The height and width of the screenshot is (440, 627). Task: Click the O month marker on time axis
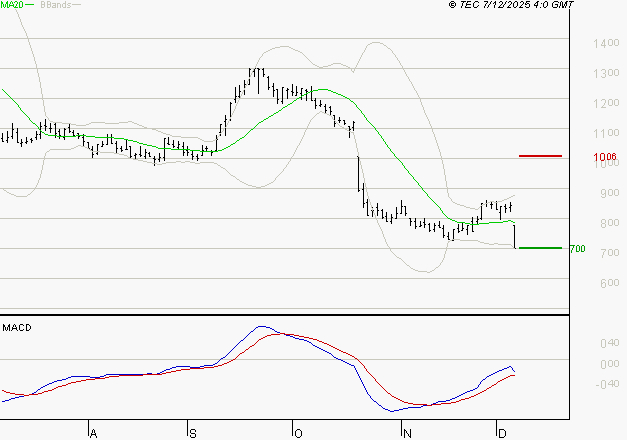(x=298, y=434)
